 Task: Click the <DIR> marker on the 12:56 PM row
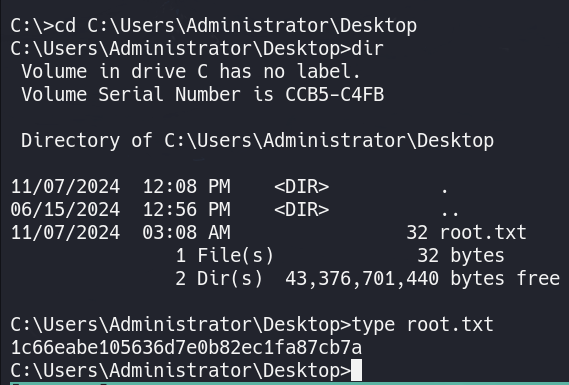click(x=302, y=209)
